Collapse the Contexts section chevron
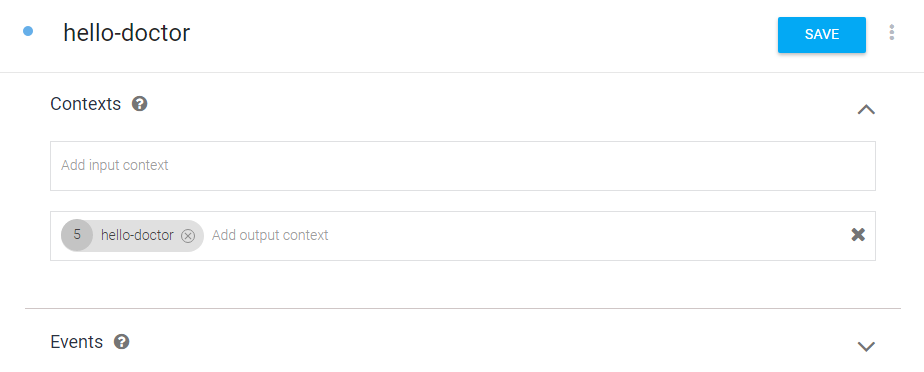 click(x=866, y=110)
